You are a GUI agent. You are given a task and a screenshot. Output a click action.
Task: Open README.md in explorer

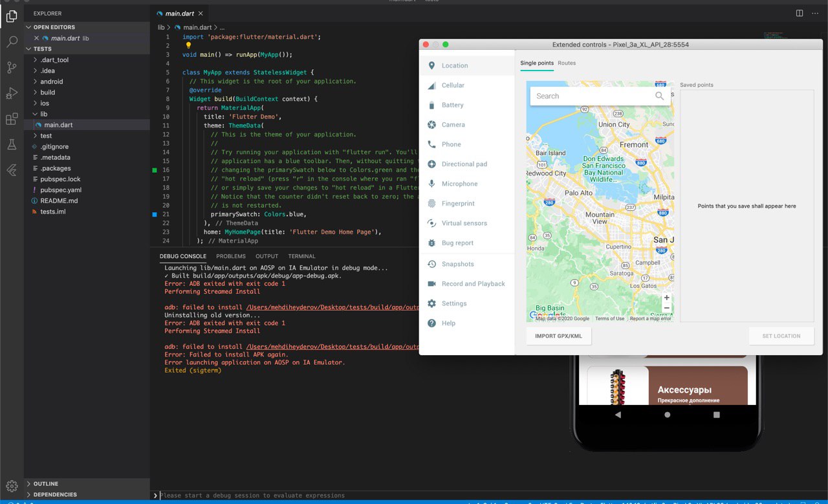click(87, 201)
